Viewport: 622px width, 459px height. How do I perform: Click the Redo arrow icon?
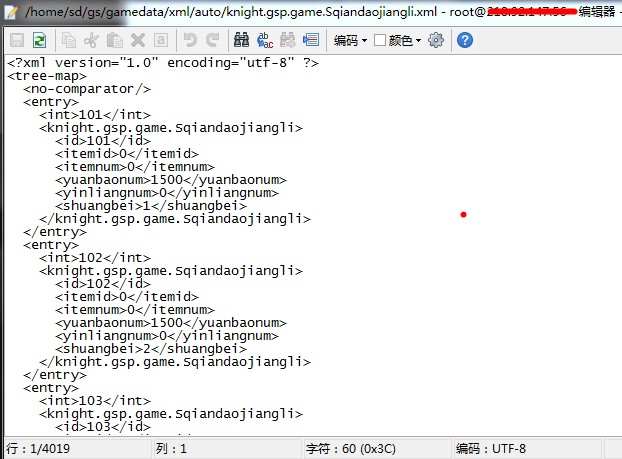pos(212,40)
